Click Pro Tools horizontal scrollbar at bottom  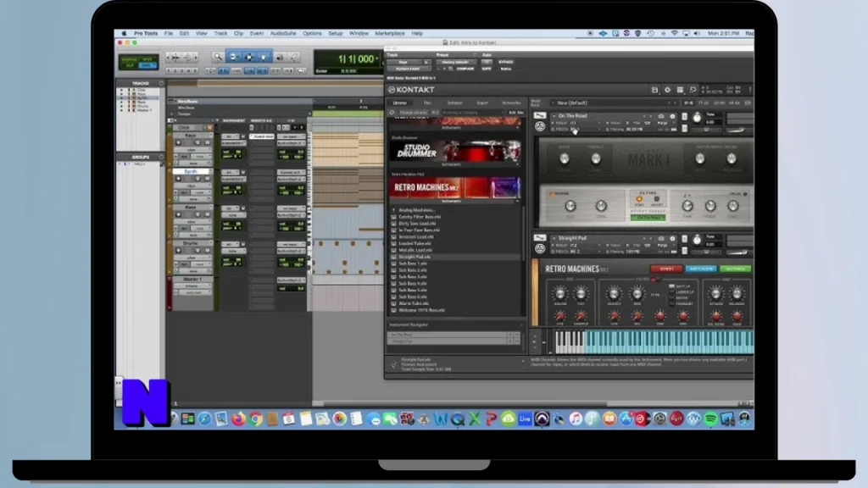point(465,404)
